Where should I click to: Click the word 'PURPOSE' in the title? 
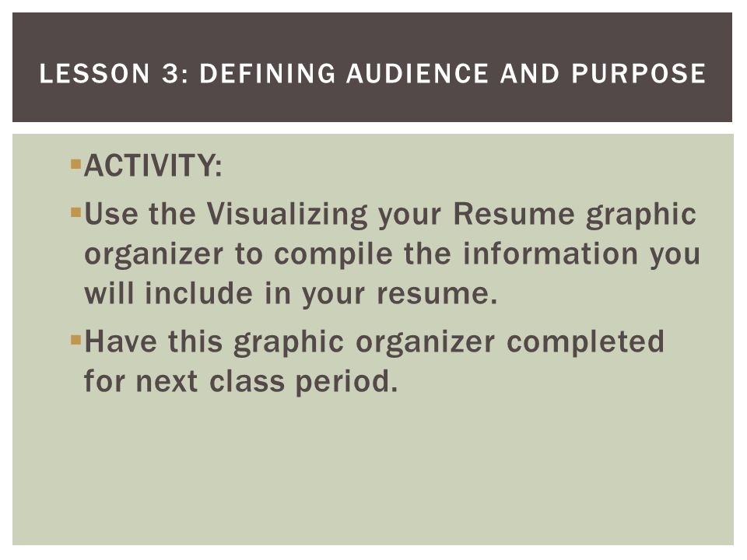pyautogui.click(x=638, y=73)
